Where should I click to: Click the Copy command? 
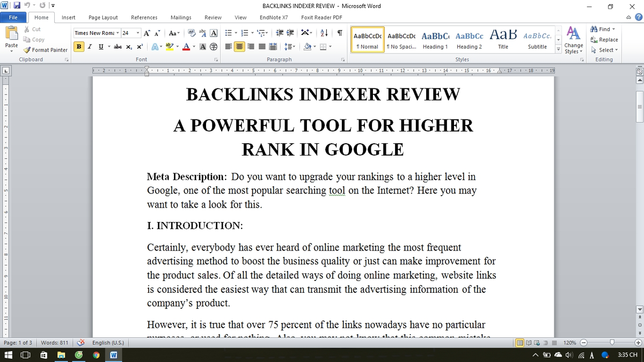point(34,39)
